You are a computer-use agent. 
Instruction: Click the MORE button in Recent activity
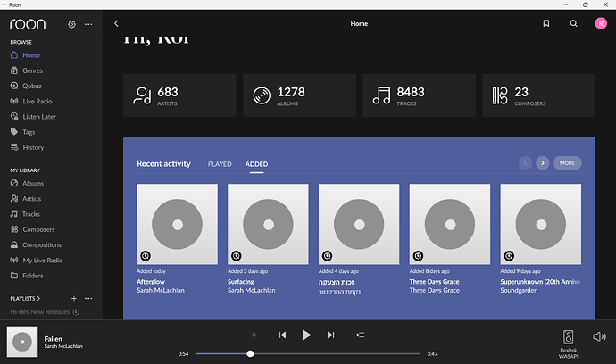[x=567, y=163]
